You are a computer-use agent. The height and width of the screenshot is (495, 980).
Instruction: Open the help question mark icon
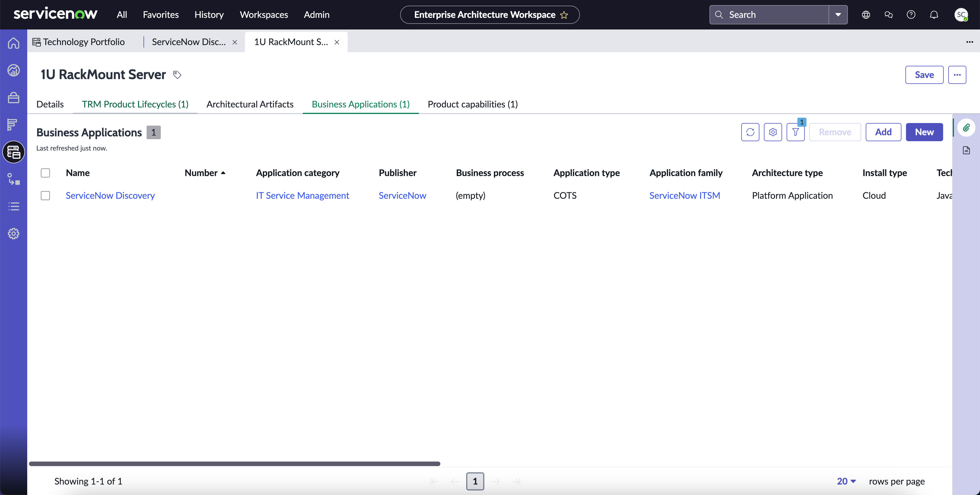[911, 15]
